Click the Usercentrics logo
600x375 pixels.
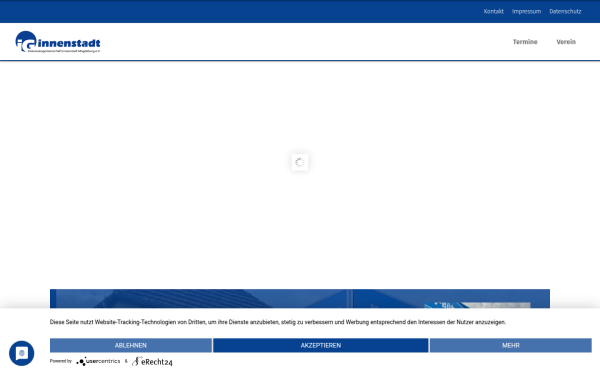pos(98,361)
